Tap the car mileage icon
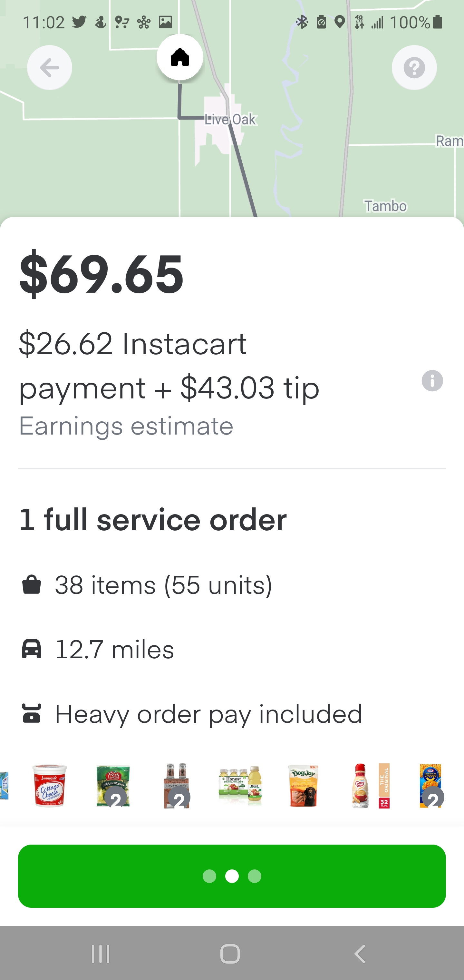 (x=32, y=649)
